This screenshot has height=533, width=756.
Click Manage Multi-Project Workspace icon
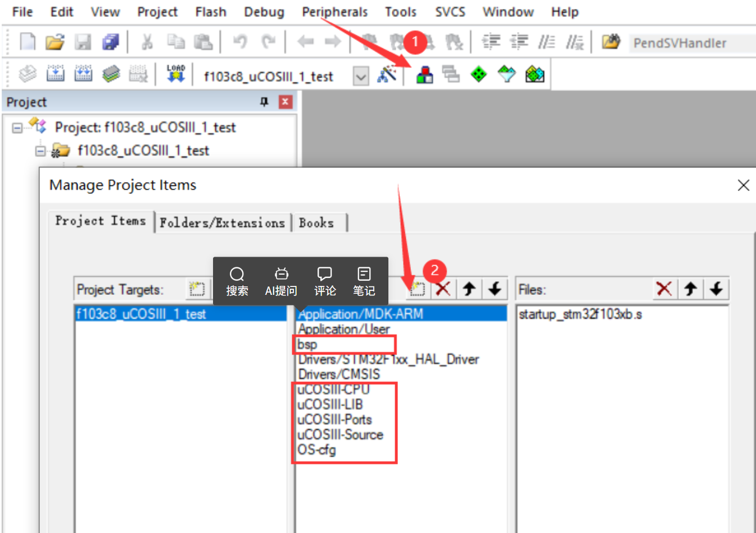451,74
